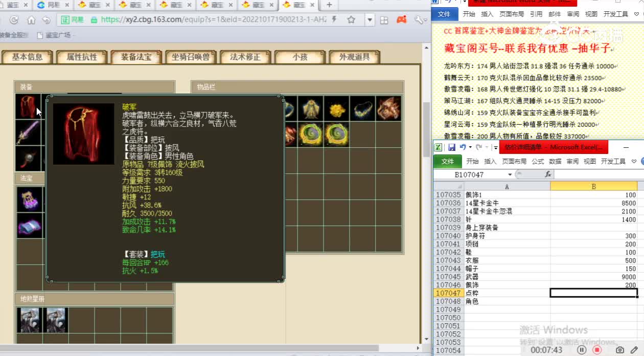Image resolution: width=644 pixels, height=356 pixels.
Task: Select the 点粹 cell in column A
Action: click(x=507, y=293)
